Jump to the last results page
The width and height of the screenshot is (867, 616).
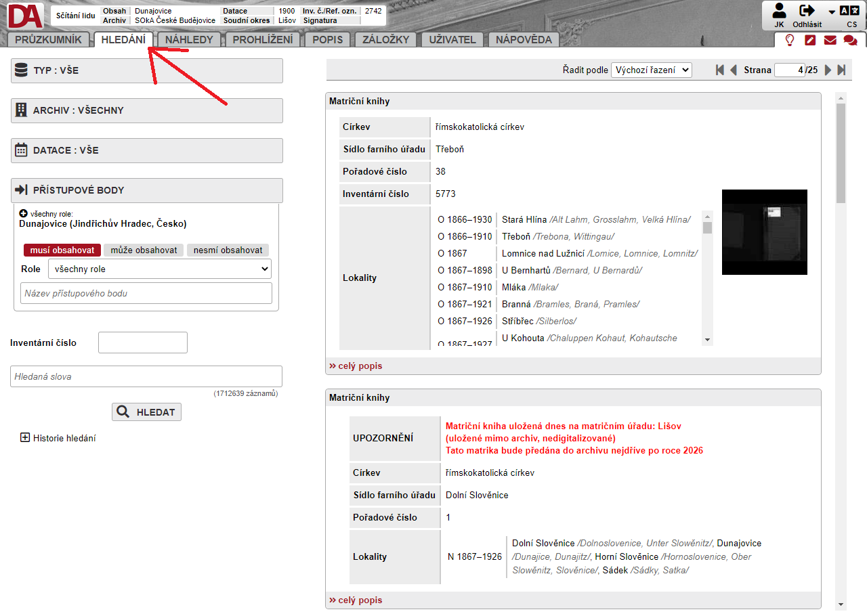[x=841, y=70]
